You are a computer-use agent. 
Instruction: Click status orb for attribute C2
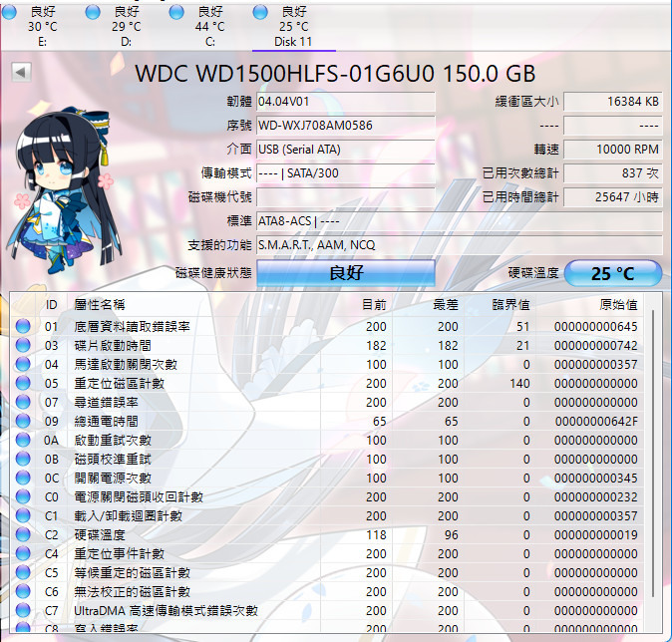pyautogui.click(x=23, y=534)
